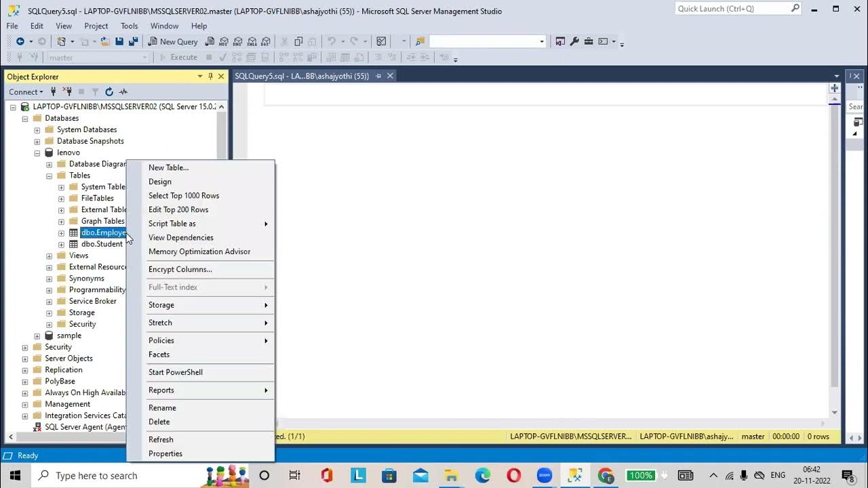Choose Properties in the context menu
Screen dimensions: 868x488
click(200, 453)
